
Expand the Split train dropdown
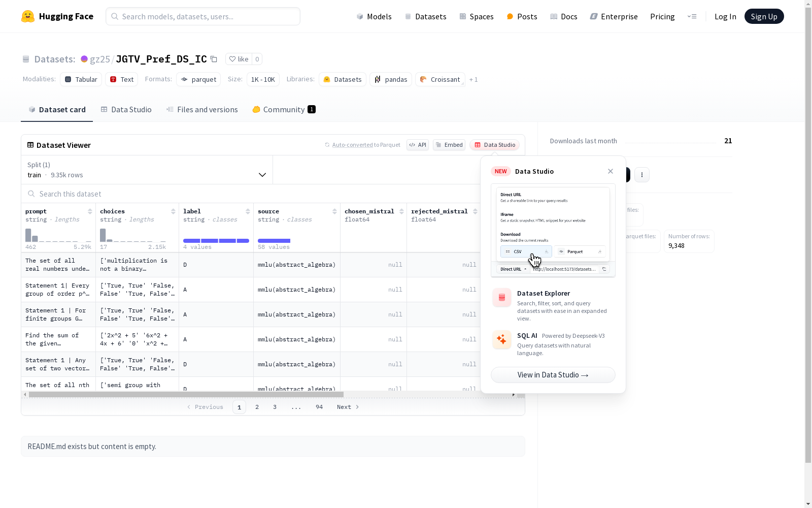(147, 170)
